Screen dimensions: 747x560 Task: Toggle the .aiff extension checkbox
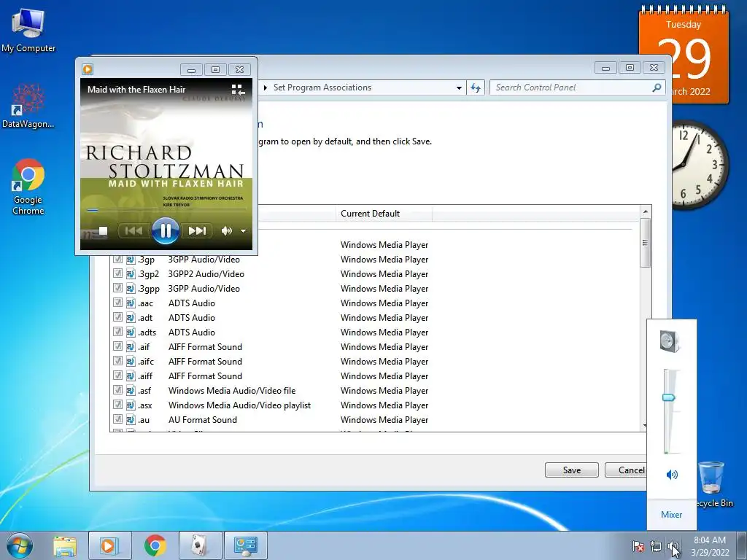point(117,376)
